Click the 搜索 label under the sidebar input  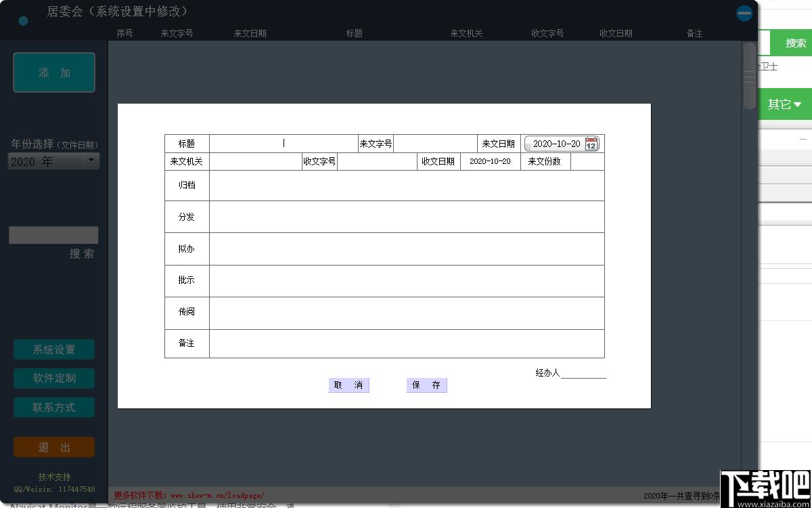[82, 254]
